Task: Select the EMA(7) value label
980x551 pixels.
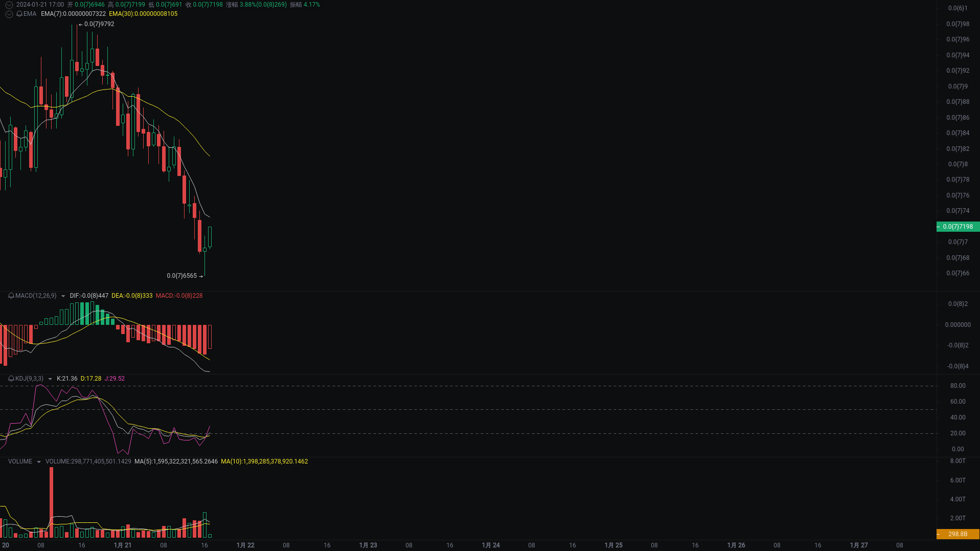Action: [73, 14]
